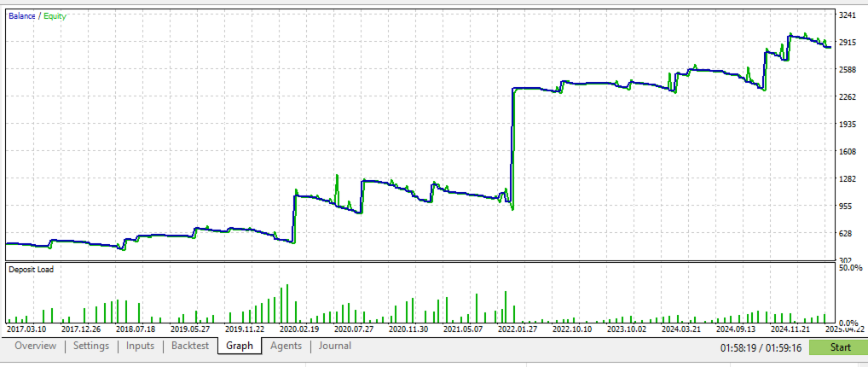Click the 2915 axis value
The width and height of the screenshot is (868, 367).
(849, 42)
